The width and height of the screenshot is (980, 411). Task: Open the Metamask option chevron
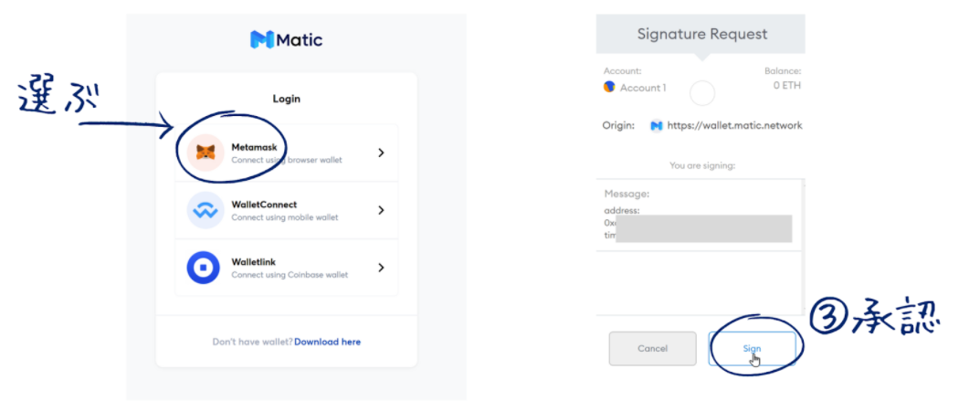pos(381,153)
